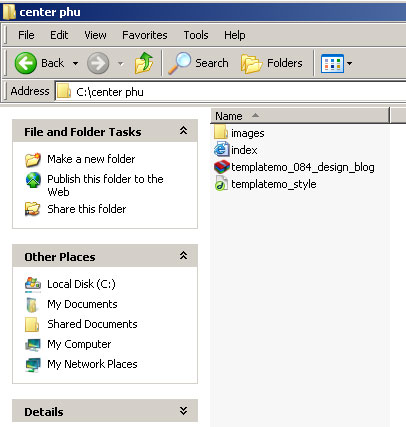Open the Tools menu
Viewport: 406px width, 427px height.
[x=196, y=35]
